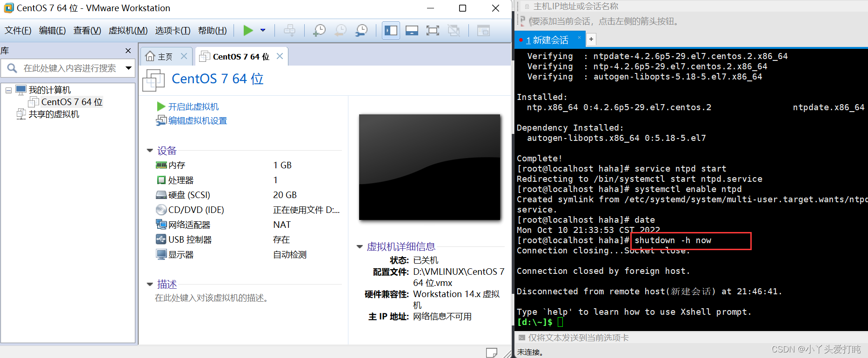Screen dimensions: 868x358
Task: Click the virtual machine screen thumbnail
Action: (x=430, y=167)
